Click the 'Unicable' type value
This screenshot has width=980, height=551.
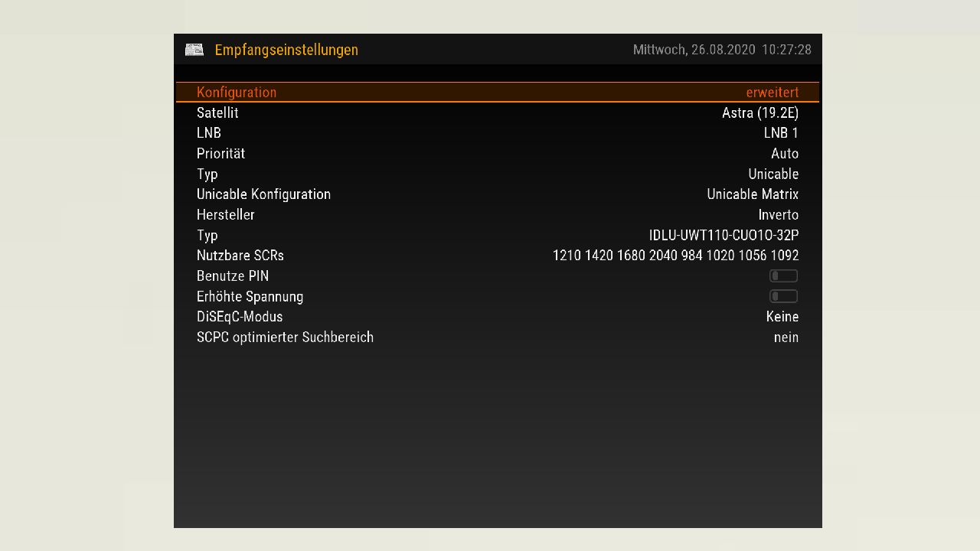(773, 174)
